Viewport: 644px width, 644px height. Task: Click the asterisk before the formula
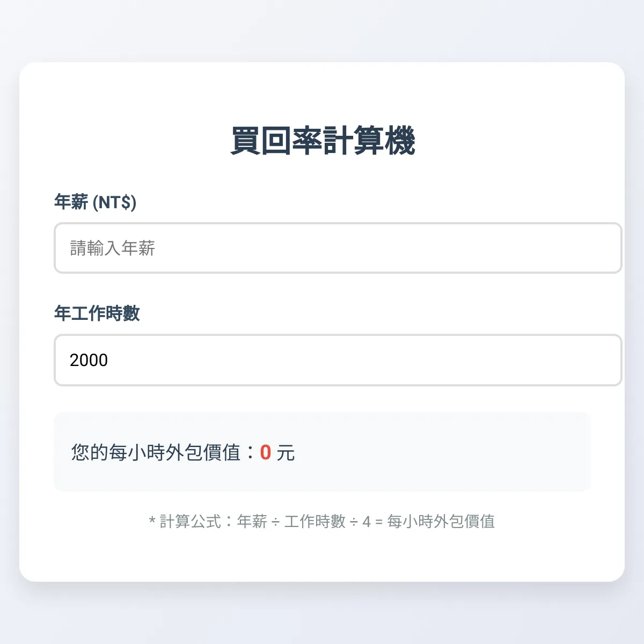coord(152,521)
